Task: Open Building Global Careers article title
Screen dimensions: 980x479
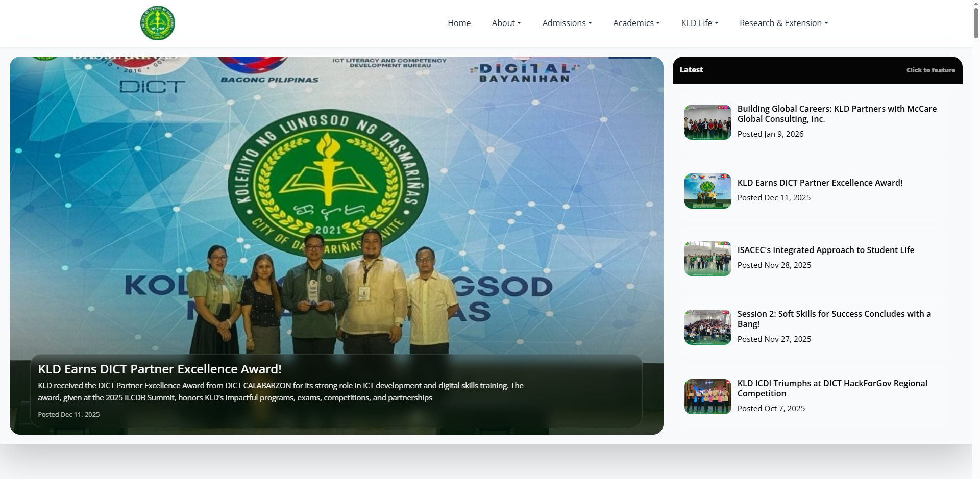Action: click(x=837, y=114)
